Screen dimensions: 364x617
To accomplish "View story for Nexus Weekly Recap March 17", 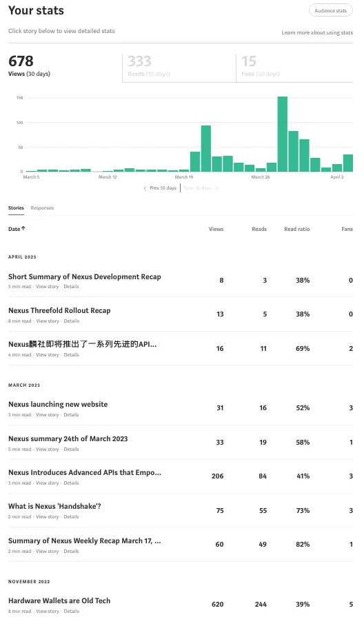I will [47, 552].
